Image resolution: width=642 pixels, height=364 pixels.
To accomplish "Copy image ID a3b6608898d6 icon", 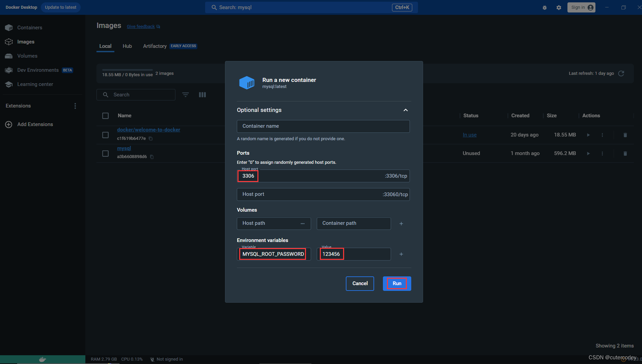I will point(152,157).
